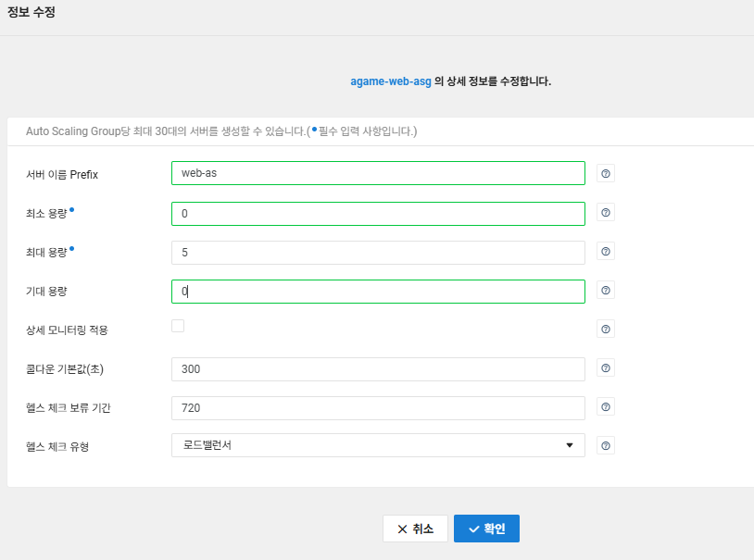
Task: Click help icon beside 서버 이름 Prefix
Action: click(x=606, y=174)
